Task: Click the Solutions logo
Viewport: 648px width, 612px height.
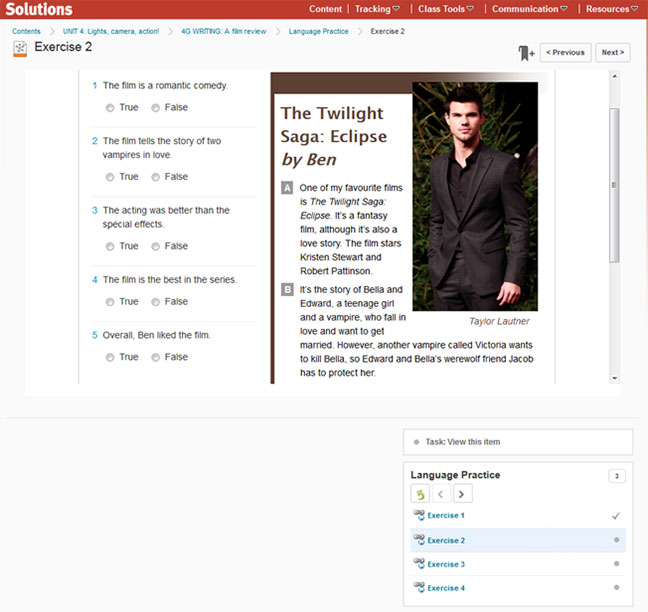Action: click(x=39, y=9)
